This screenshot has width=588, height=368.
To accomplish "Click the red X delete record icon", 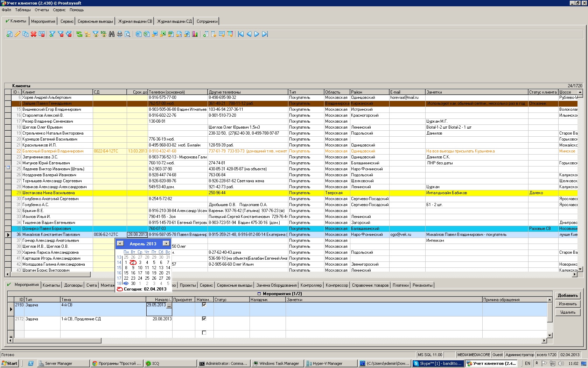I will (x=34, y=34).
